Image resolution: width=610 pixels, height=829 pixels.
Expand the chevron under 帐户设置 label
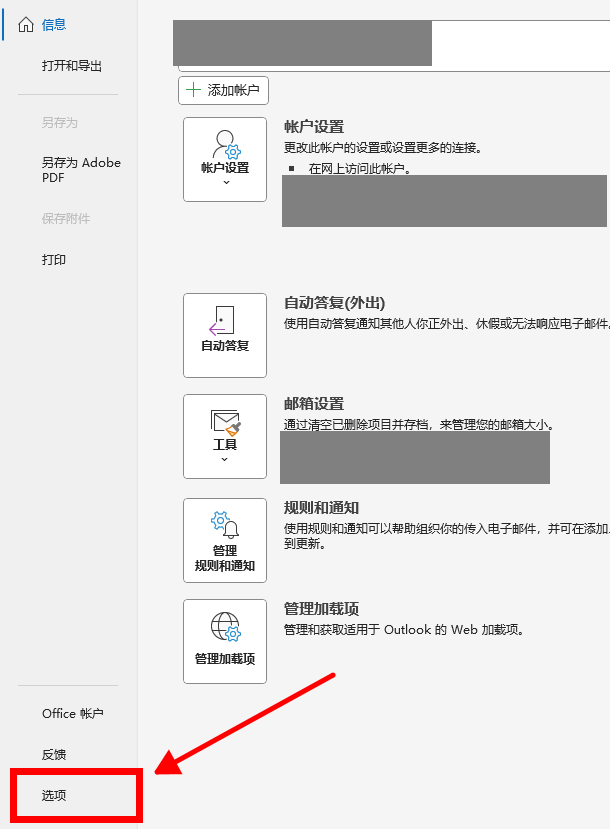pyautogui.click(x=225, y=183)
